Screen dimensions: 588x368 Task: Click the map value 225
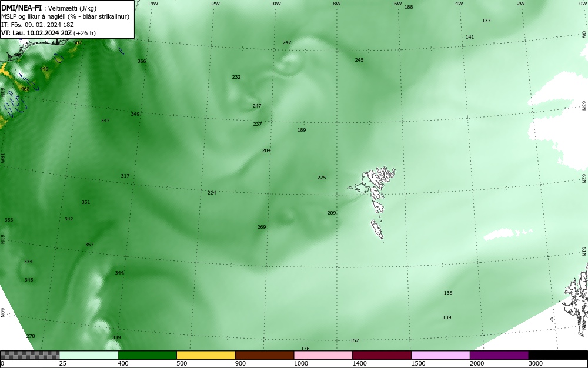coord(322,178)
